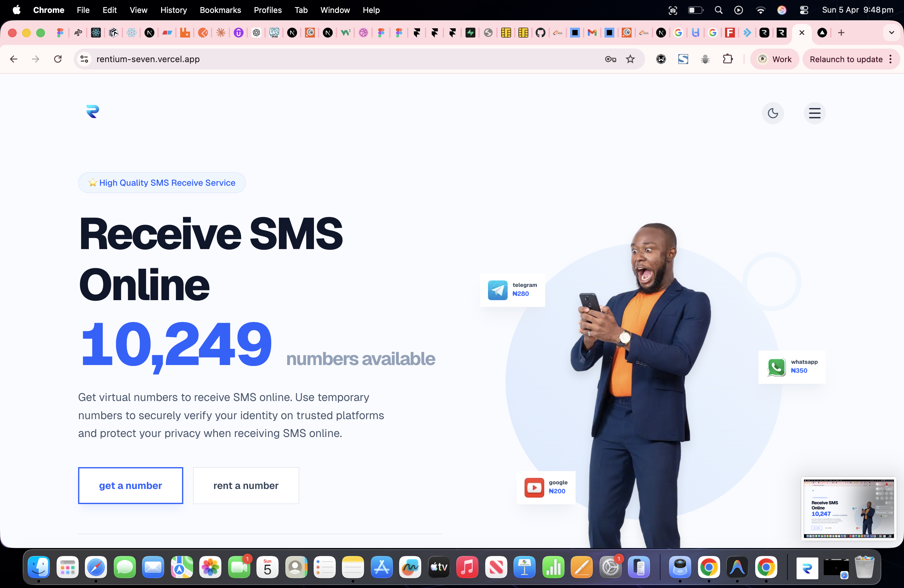Viewport: 904px width, 588px height.
Task: Click the address bar showing rentium-seven.vercel.app
Action: 342,59
